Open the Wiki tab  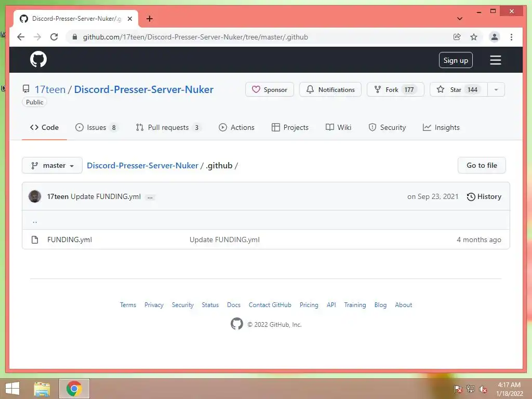(x=339, y=127)
